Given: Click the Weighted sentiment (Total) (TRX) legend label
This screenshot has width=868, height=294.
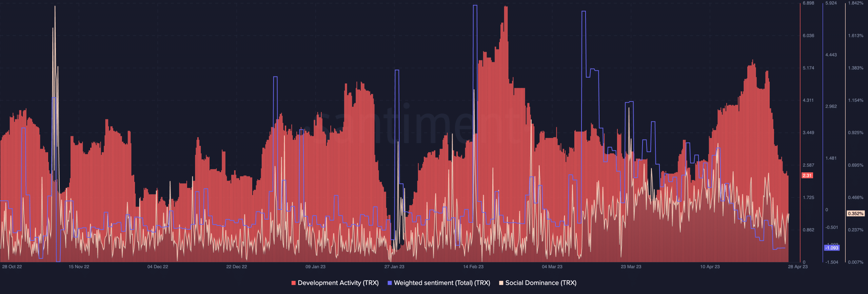Looking at the screenshot, I should tap(442, 283).
